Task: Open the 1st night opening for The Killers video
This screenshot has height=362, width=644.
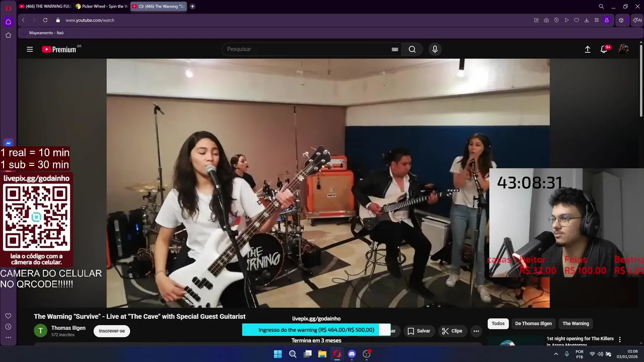Action: pyautogui.click(x=580, y=341)
